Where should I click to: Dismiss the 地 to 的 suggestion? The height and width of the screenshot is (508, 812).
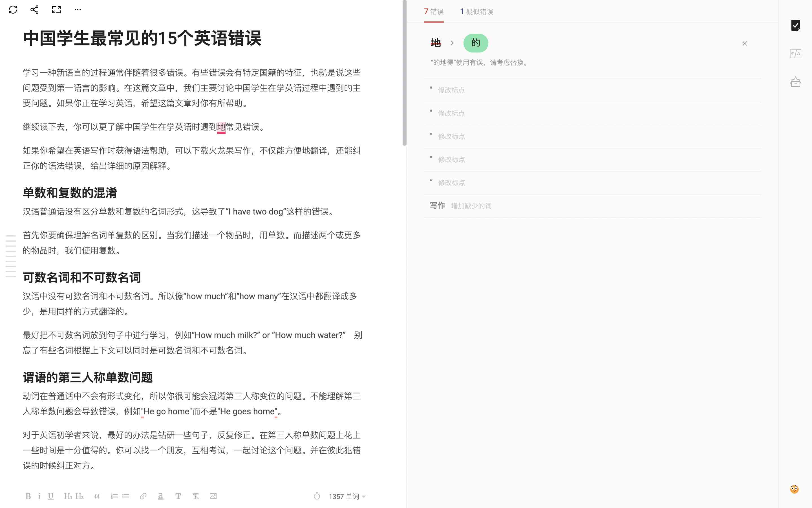pos(745,43)
